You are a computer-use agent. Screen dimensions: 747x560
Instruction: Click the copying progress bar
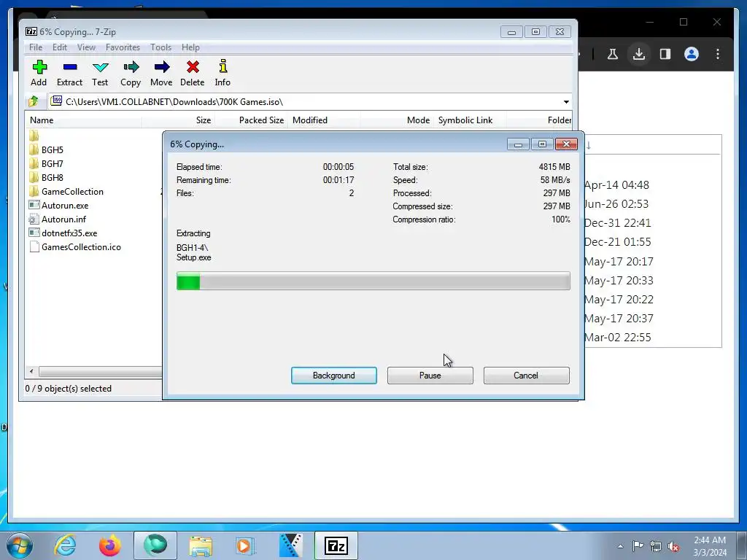pyautogui.click(x=373, y=281)
